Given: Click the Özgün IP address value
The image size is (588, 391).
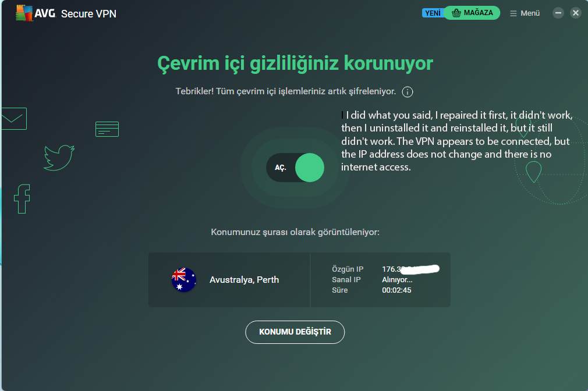Looking at the screenshot, I should click(409, 269).
